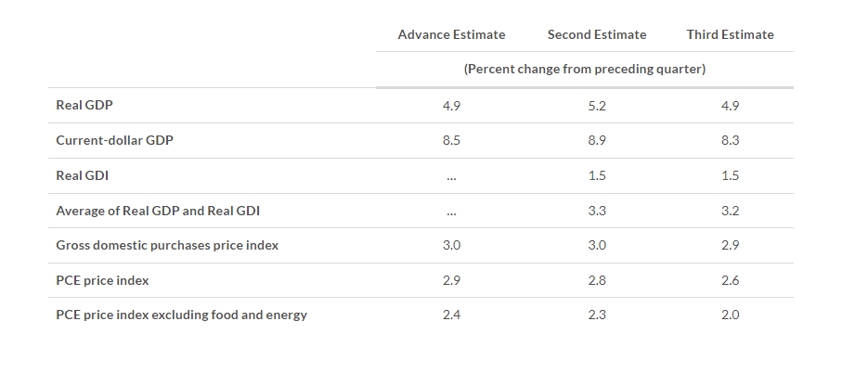Click PCE excluding food and energy Third Estimate 2.0
868x373 pixels.
[730, 315]
